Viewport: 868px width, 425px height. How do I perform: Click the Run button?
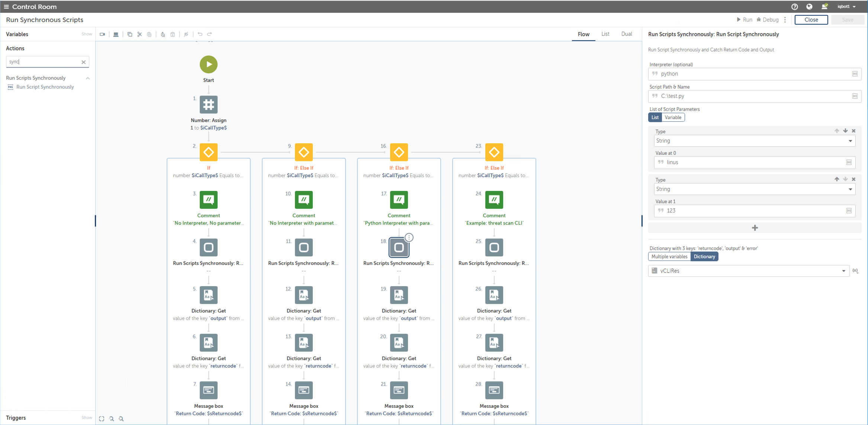click(744, 20)
